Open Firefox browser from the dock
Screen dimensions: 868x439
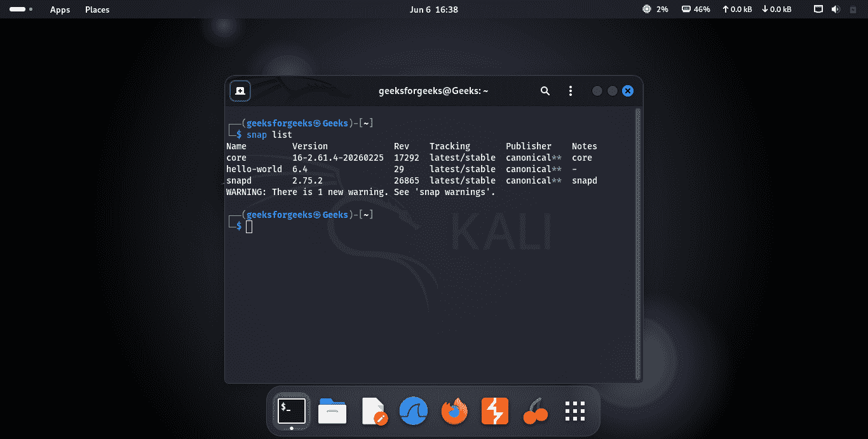tap(454, 412)
